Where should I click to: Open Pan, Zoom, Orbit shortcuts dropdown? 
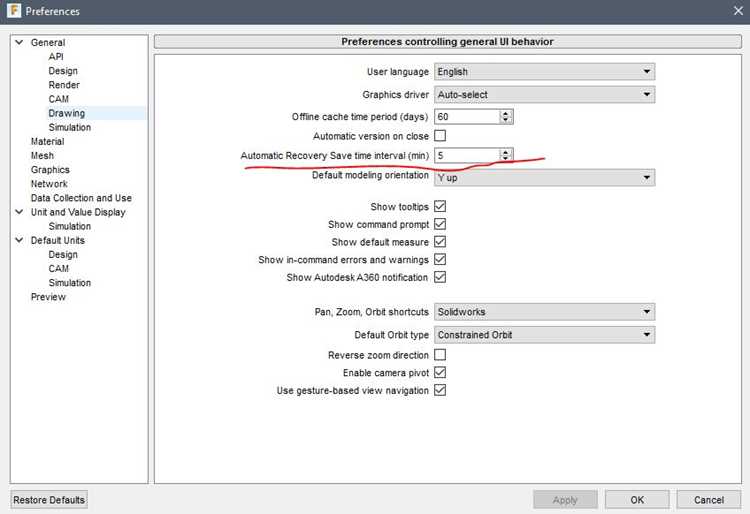point(544,312)
